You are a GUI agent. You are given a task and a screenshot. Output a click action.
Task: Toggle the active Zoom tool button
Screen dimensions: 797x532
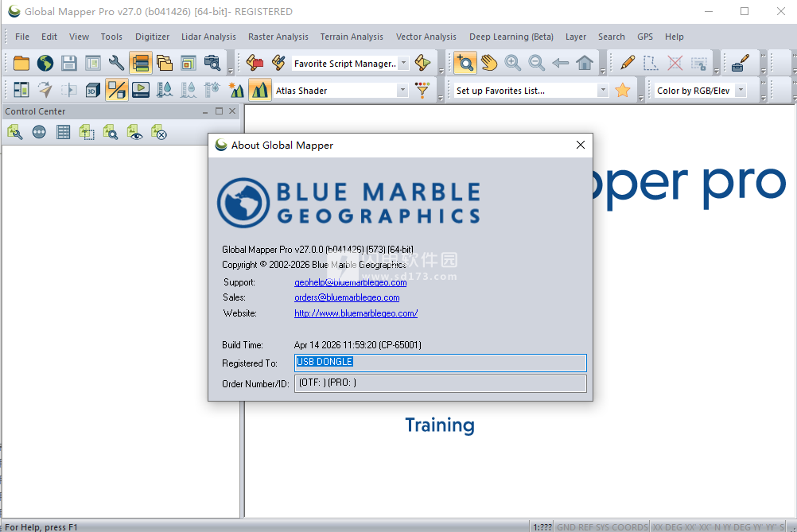tap(465, 63)
